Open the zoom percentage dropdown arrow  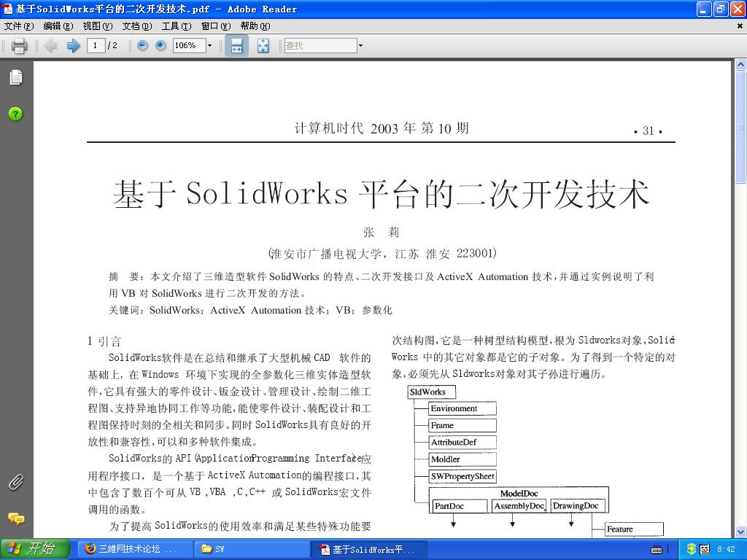pos(209,46)
